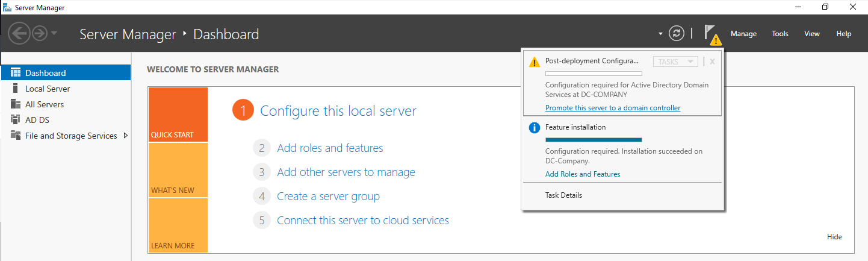Screen dimensions: 868x261
Task: Open File and Storage Services
Action: click(71, 136)
